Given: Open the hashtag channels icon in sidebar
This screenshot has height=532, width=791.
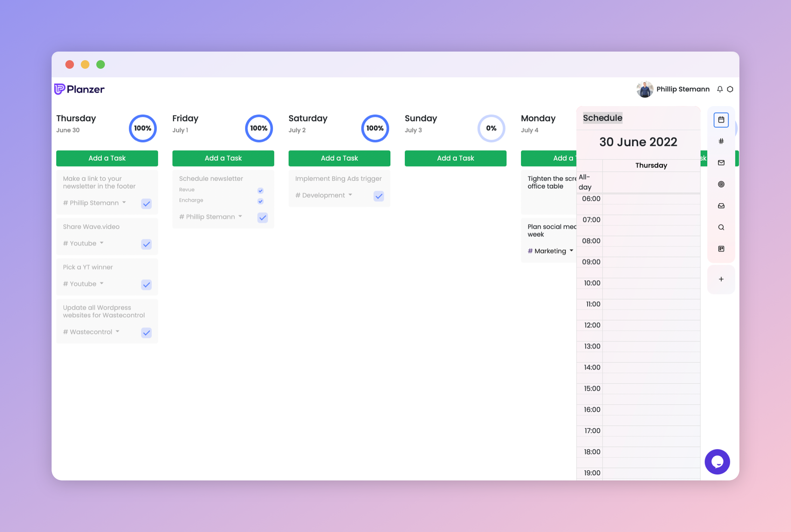Looking at the screenshot, I should (x=721, y=141).
